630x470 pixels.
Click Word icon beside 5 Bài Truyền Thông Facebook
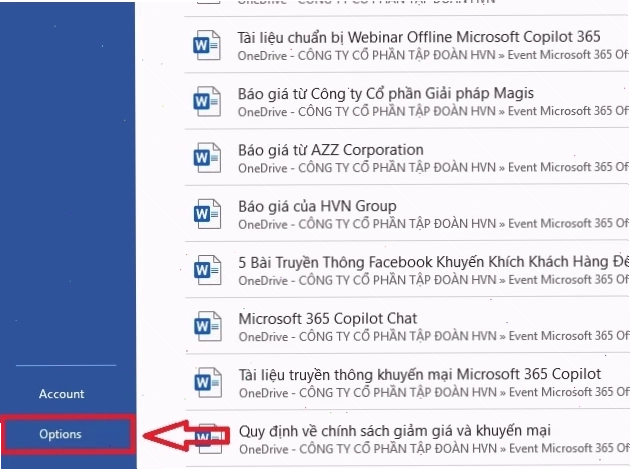click(x=207, y=270)
